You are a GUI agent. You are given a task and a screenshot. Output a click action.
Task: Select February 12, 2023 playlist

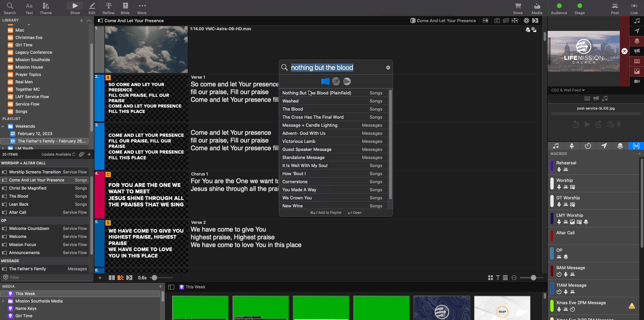pos(45,134)
